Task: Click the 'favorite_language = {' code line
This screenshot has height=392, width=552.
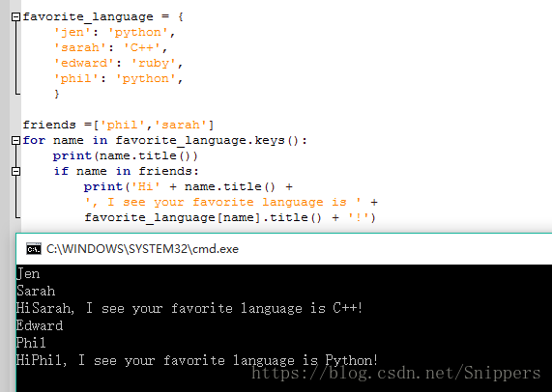Action: pyautogui.click(x=103, y=16)
